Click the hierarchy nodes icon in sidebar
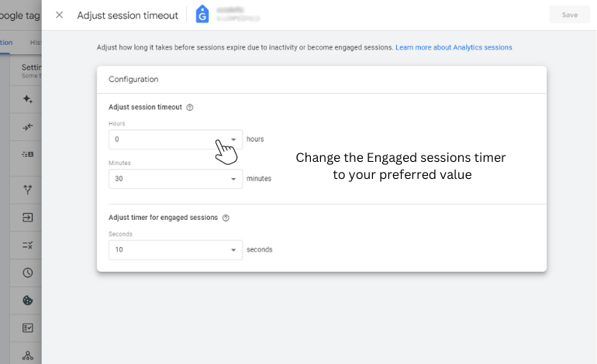 [27, 355]
